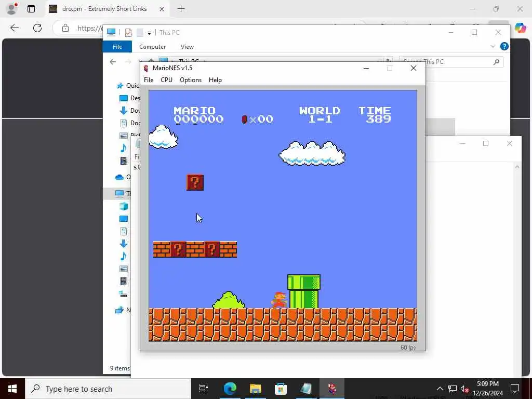Select Network icon in Explorer sidebar
Viewport: 532px width, 399px height.
click(x=119, y=310)
